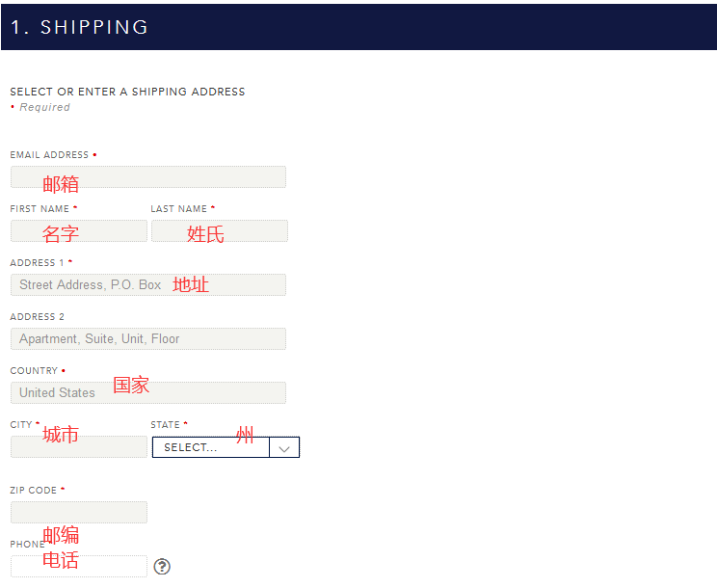
Task: Click the Country field showing United States
Action: [x=148, y=393]
